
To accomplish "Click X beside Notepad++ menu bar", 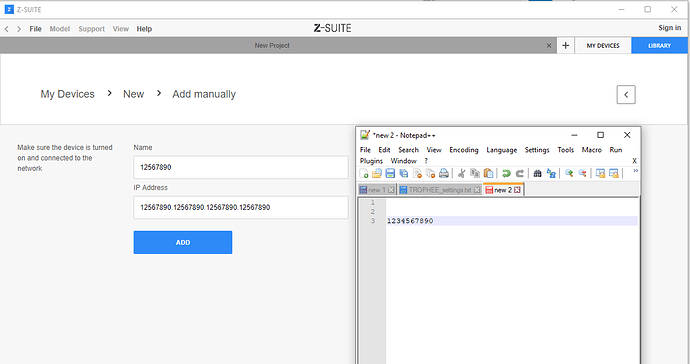I will tap(634, 161).
